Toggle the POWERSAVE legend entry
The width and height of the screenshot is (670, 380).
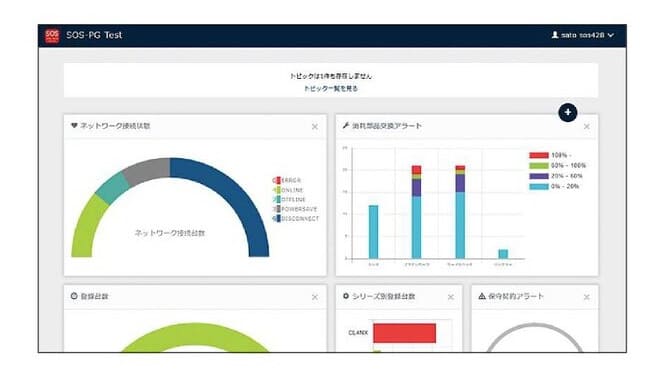click(295, 209)
